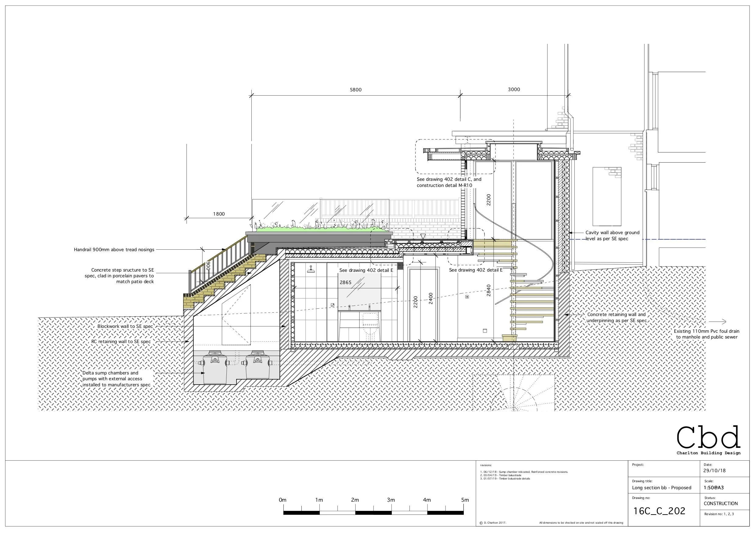Screen dimensions: 756x534
Task: Click the shower head symbol in bathroom
Action: (x=311, y=270)
